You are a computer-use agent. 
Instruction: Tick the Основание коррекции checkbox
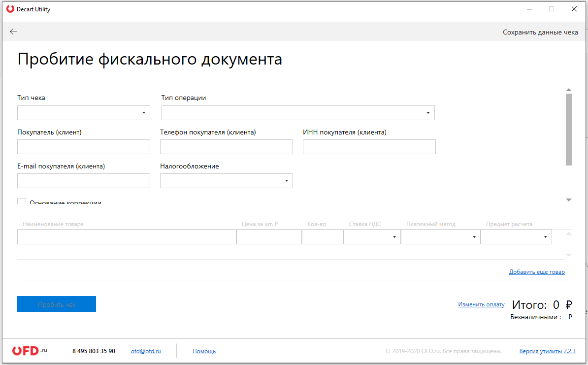coord(22,201)
